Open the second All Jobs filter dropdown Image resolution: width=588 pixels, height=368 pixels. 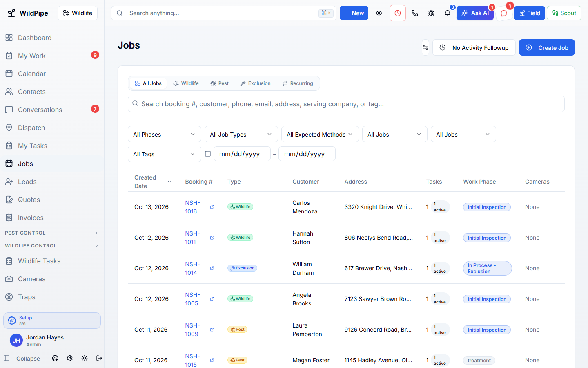463,134
